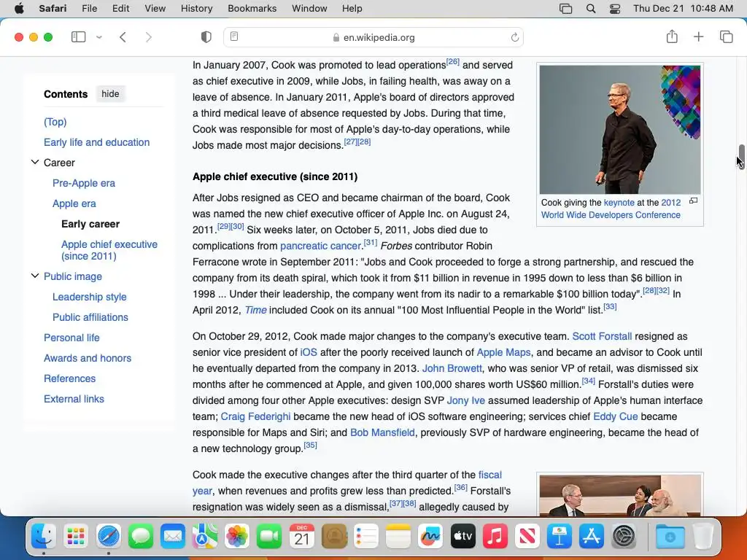This screenshot has width=747, height=560.
Task: Open Stage Manager icon in menu bar
Action: coord(565,9)
